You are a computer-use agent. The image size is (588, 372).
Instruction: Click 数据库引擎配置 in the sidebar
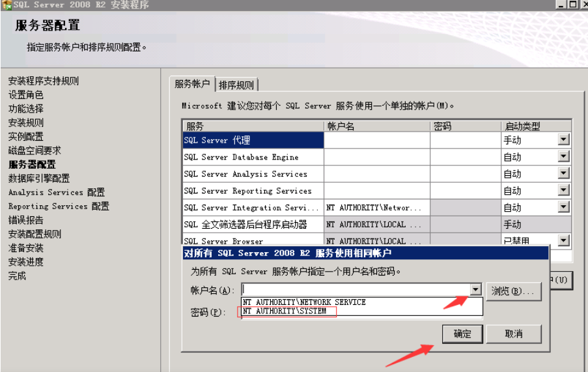(39, 178)
